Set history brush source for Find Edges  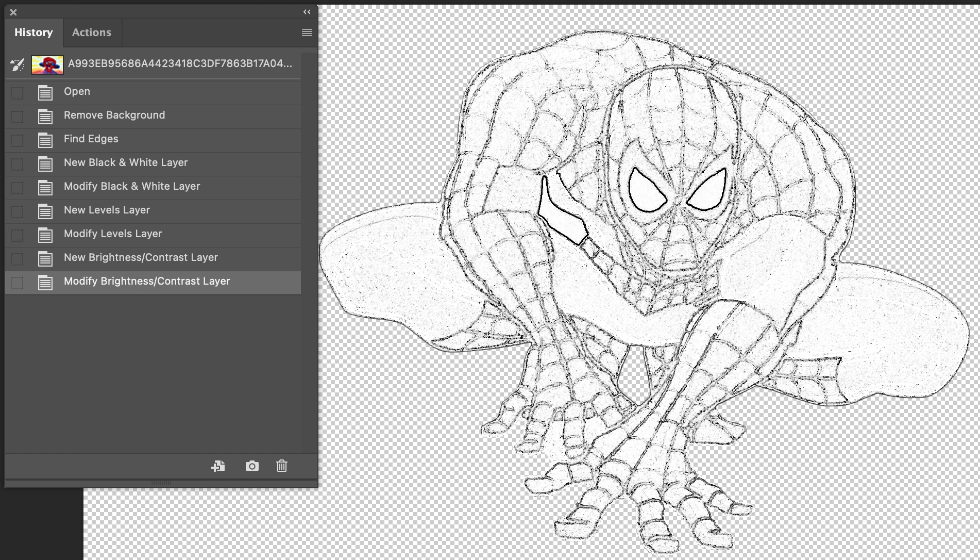17,140
